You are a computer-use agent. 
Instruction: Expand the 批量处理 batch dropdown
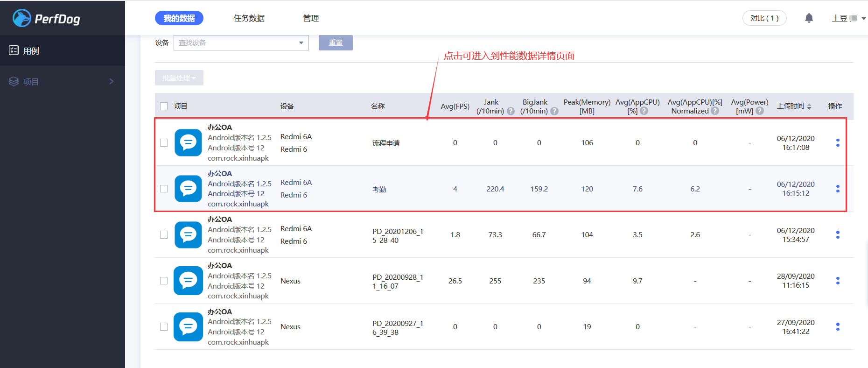pyautogui.click(x=179, y=78)
